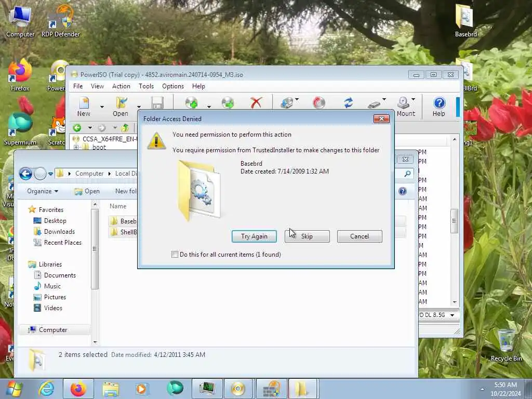
Task: Click the Add files green plus disc icon
Action: (192, 103)
